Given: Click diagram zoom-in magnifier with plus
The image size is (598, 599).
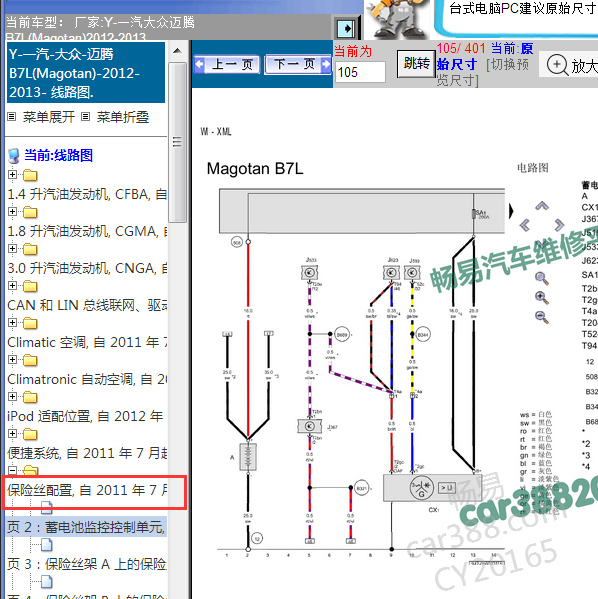Looking at the screenshot, I should point(541,298).
